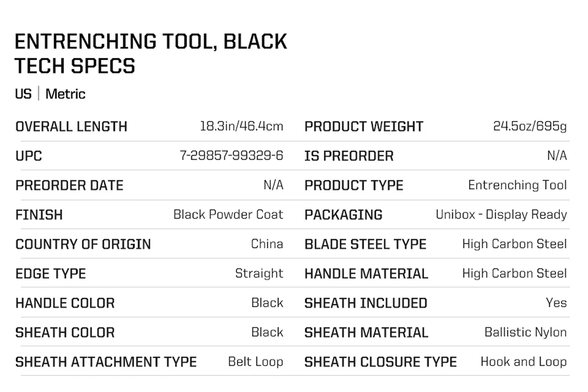Screen dimensions: 588x392
Task: Click the Overall Length label
Action: coord(71,126)
